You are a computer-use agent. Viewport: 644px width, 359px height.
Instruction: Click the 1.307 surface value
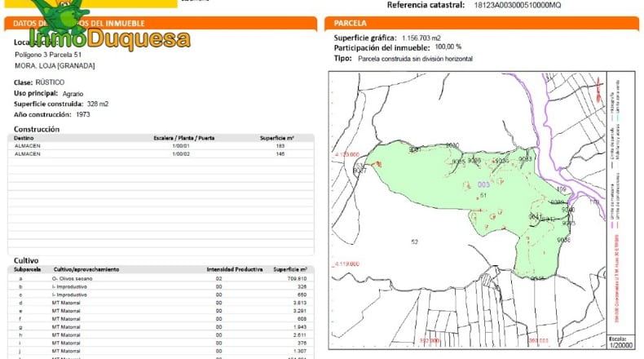(x=300, y=351)
